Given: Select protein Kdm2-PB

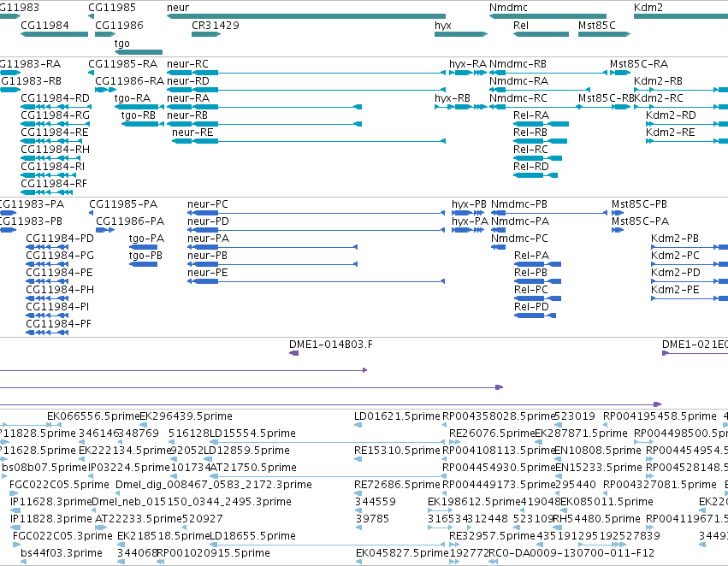Looking at the screenshot, I should [690, 247].
